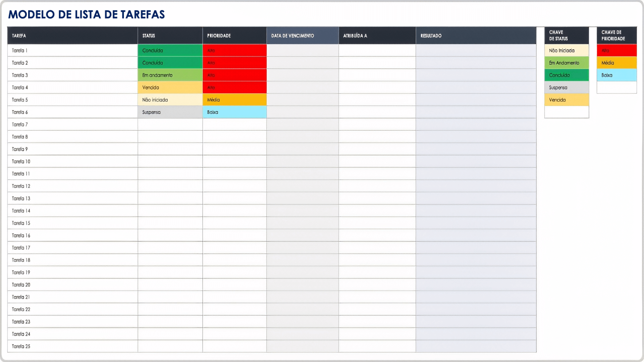This screenshot has height=362, width=644.
Task: Click Tarefa 4's Vencida status cell
Action: click(x=170, y=87)
